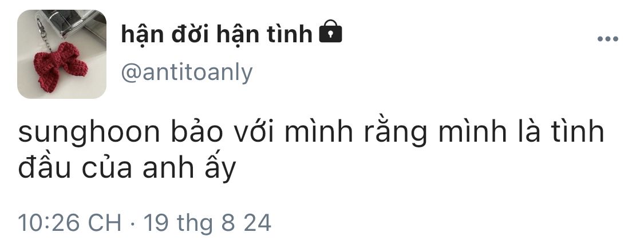Click the word sunghoon in the tweet
The image size is (644, 252).
(89, 133)
